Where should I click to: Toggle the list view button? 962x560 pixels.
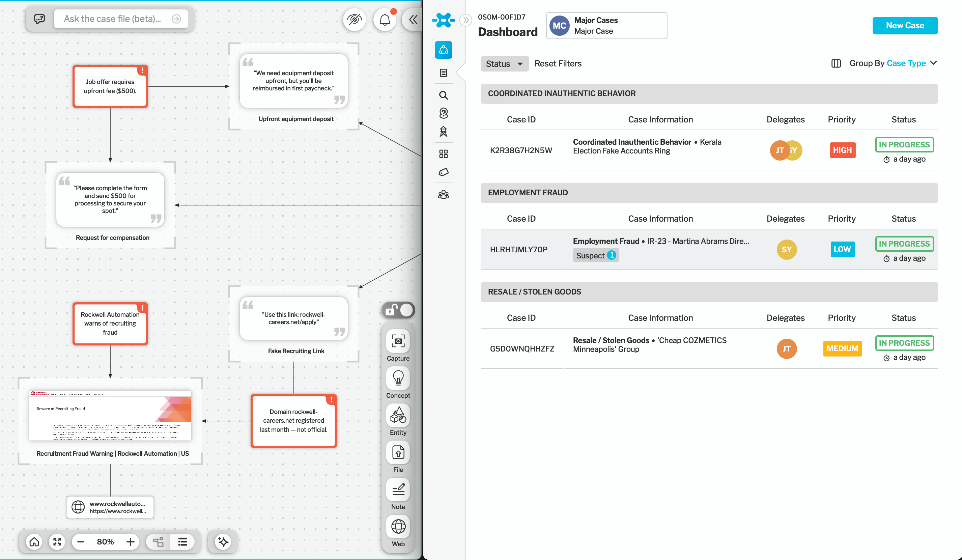point(182,542)
